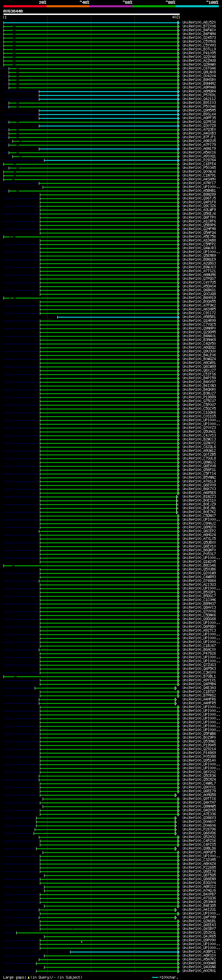This screenshot has width=222, height=980.
Task: Click the UniRef100_P29764 label
Action: tap(199, 160)
